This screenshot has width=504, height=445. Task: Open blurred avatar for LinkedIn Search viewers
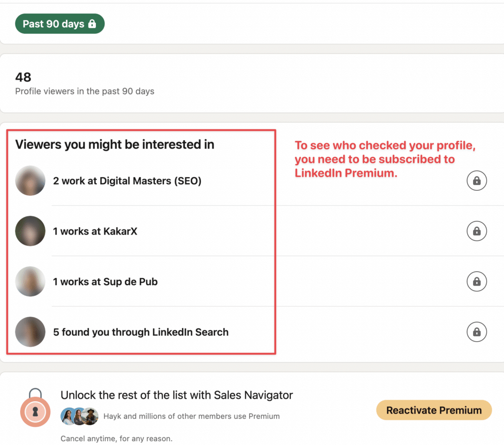(x=30, y=332)
